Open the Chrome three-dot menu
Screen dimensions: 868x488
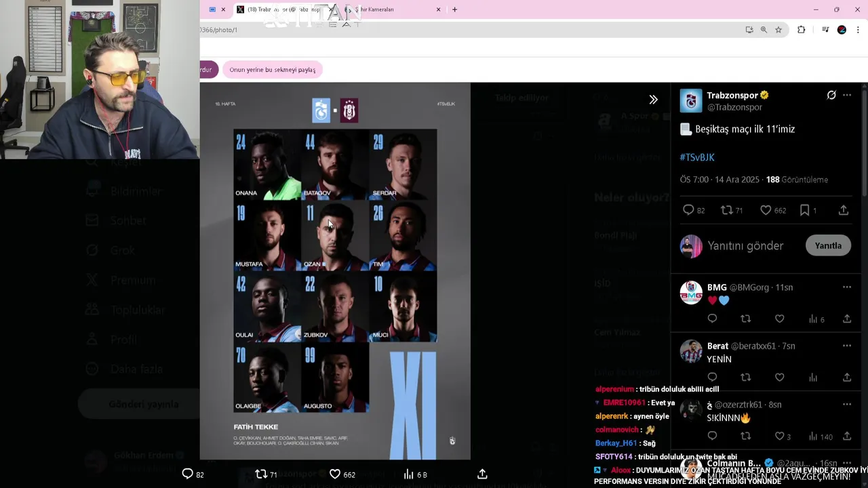pyautogui.click(x=858, y=30)
